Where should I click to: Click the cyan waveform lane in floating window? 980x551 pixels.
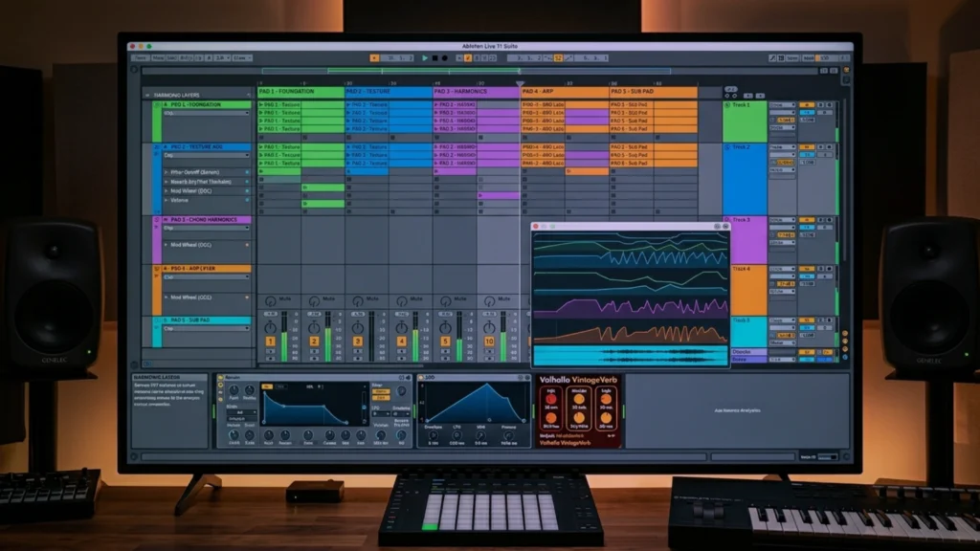630,355
